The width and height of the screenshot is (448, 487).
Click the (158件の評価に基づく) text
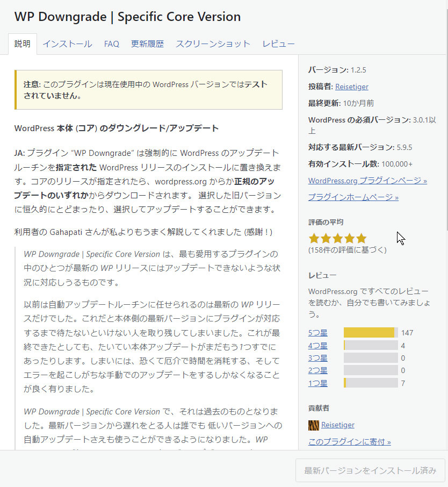[348, 250]
